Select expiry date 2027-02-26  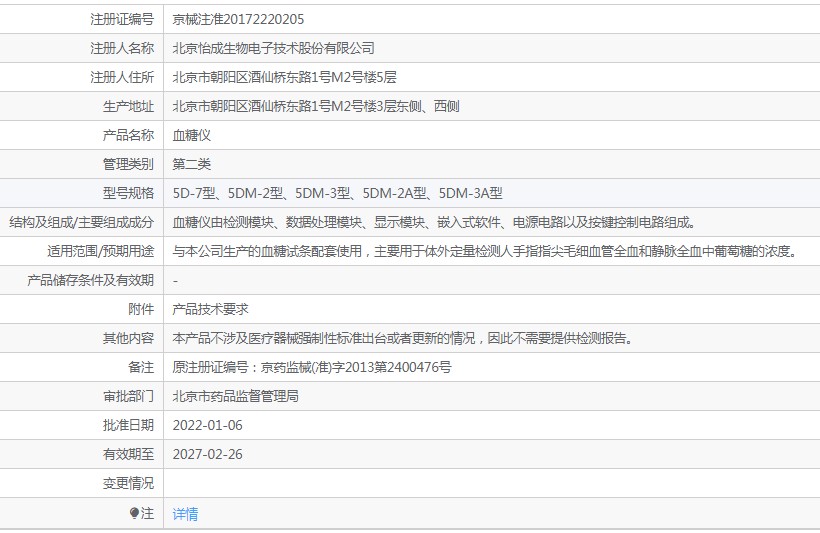coord(208,455)
